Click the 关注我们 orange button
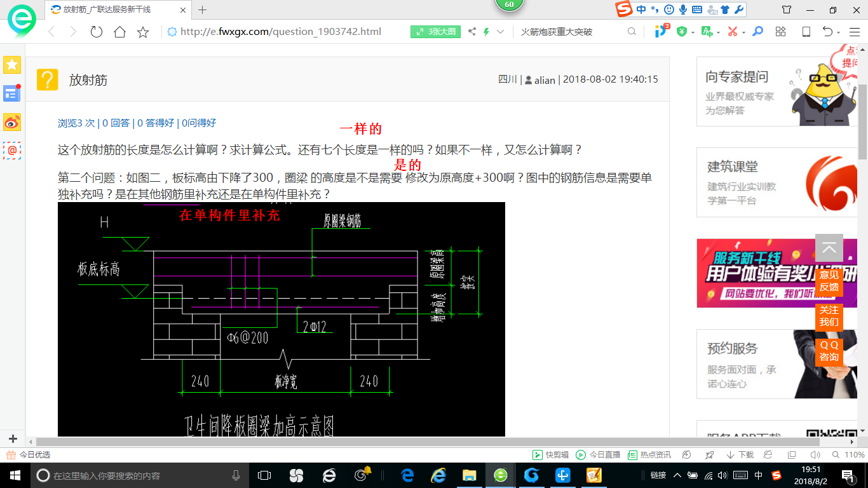 pyautogui.click(x=829, y=316)
